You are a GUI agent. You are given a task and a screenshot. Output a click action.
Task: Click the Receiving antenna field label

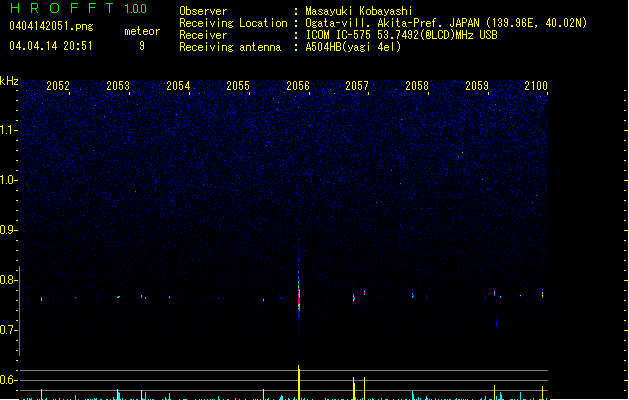(230, 47)
